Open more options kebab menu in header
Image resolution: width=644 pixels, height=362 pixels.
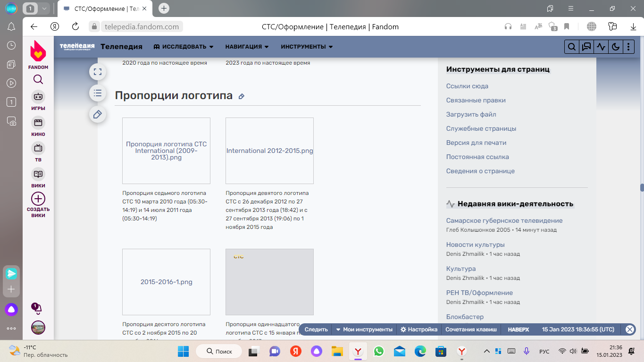pos(629,47)
